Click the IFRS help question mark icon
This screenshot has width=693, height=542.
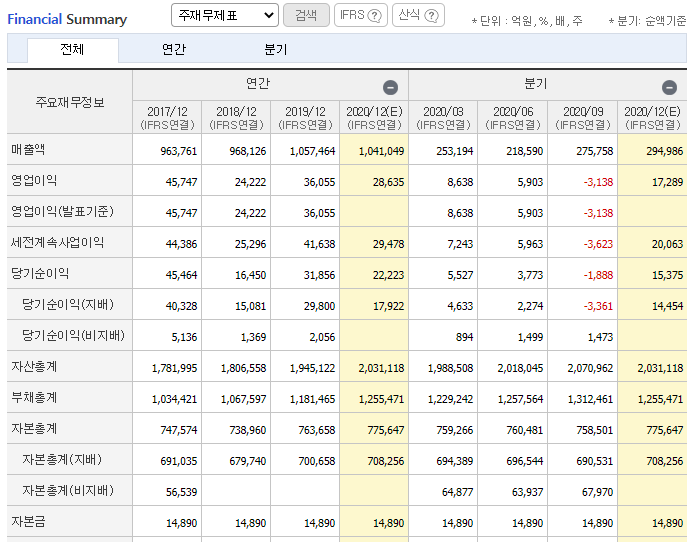pos(374,16)
